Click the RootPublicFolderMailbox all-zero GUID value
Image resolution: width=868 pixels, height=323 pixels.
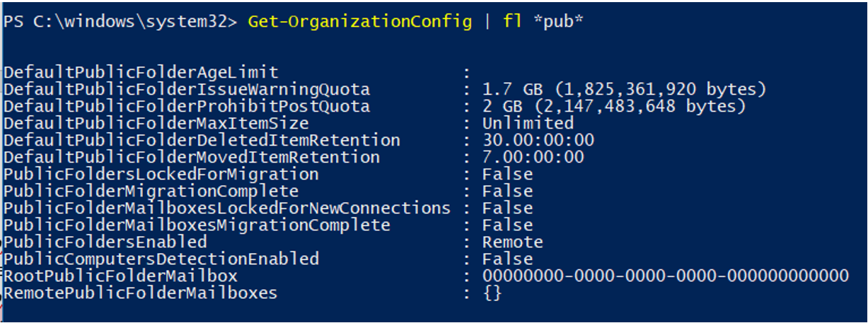[665, 276]
